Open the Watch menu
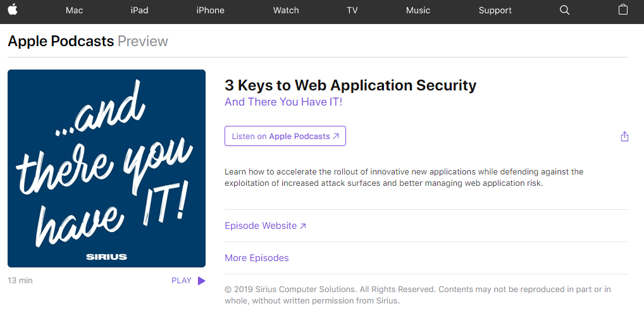The image size is (644, 330). pyautogui.click(x=286, y=10)
